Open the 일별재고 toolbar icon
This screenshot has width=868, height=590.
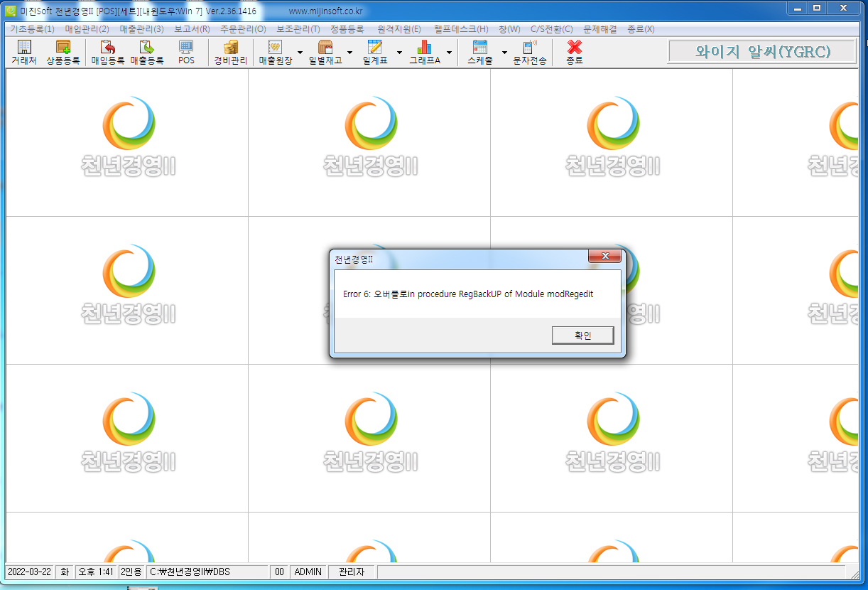(x=325, y=53)
